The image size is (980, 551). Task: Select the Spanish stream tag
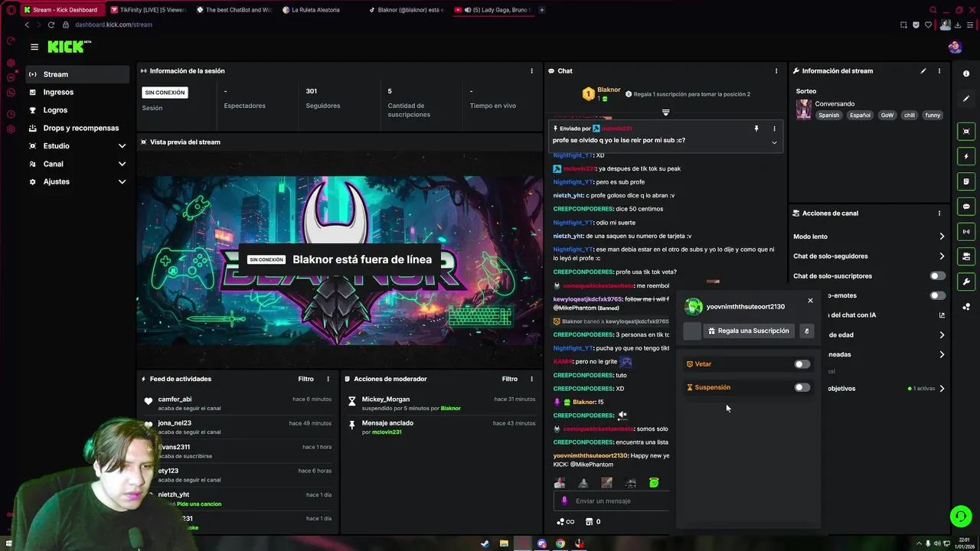828,116
